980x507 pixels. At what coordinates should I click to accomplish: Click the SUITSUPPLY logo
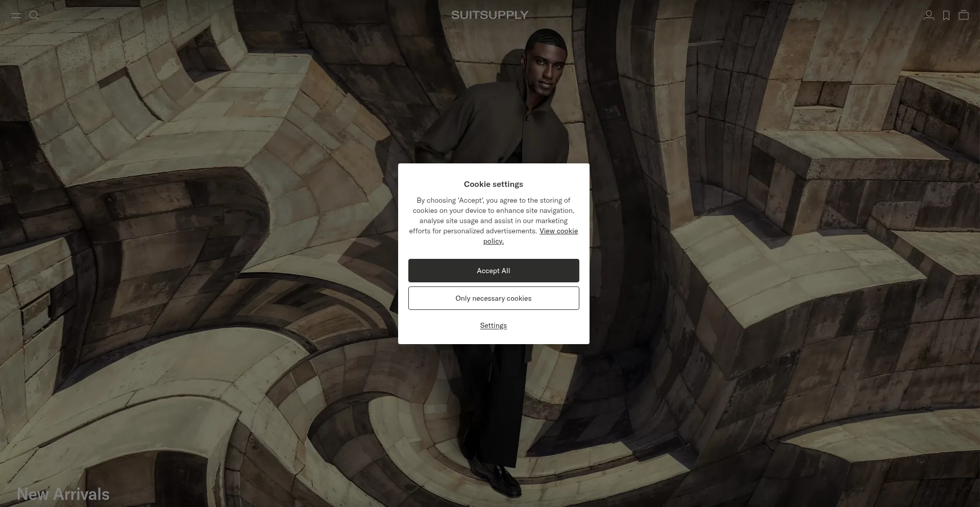489,15
